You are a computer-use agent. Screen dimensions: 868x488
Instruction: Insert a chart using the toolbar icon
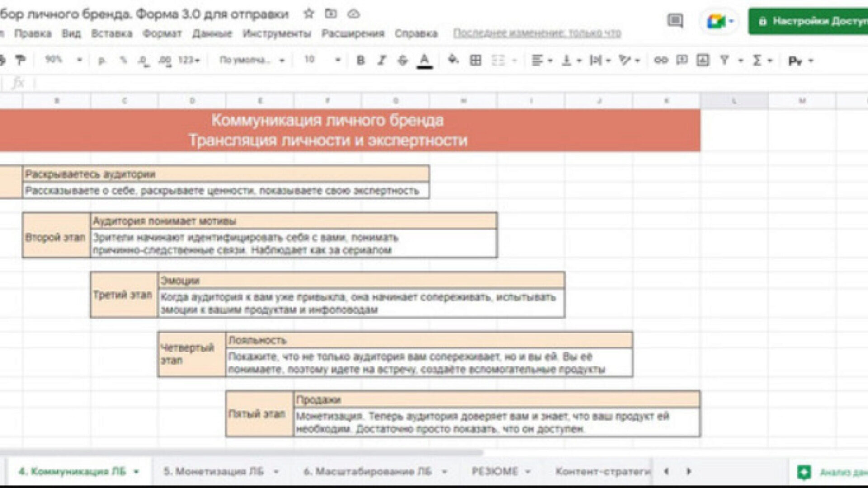click(x=703, y=60)
